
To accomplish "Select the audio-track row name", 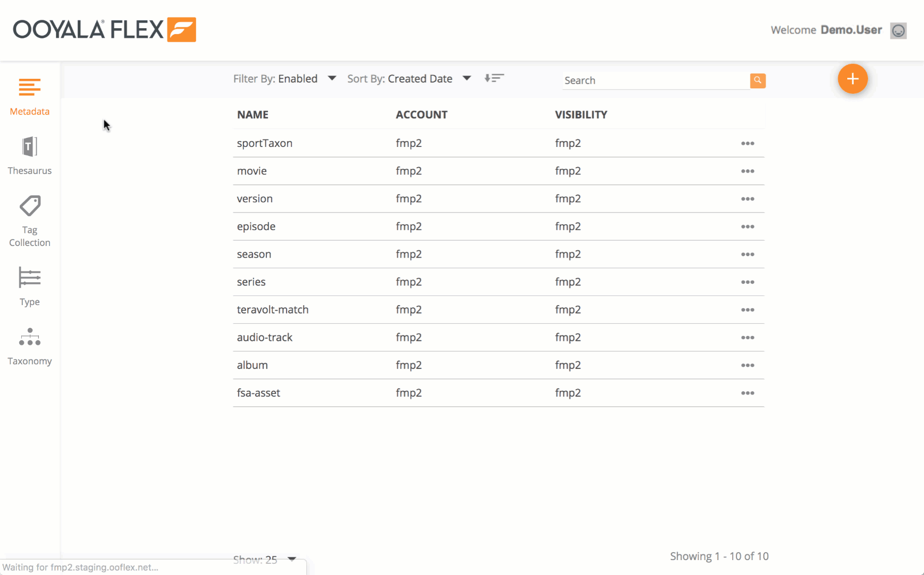I will (265, 338).
